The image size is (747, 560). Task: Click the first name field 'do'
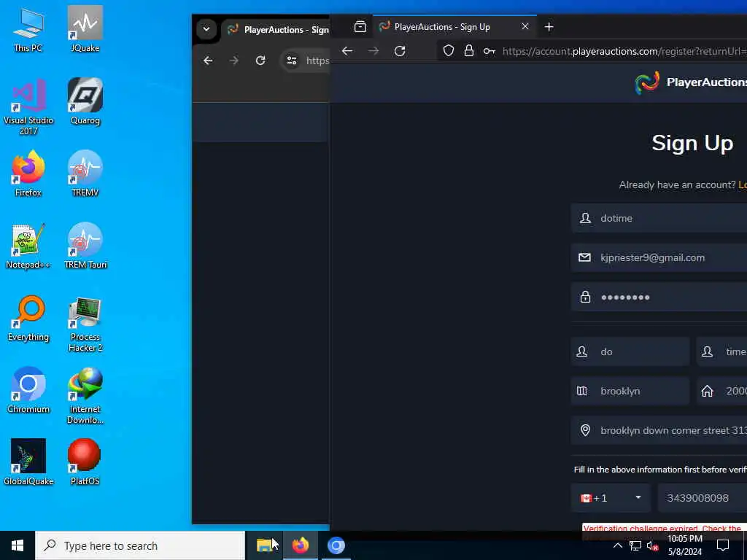(630, 351)
